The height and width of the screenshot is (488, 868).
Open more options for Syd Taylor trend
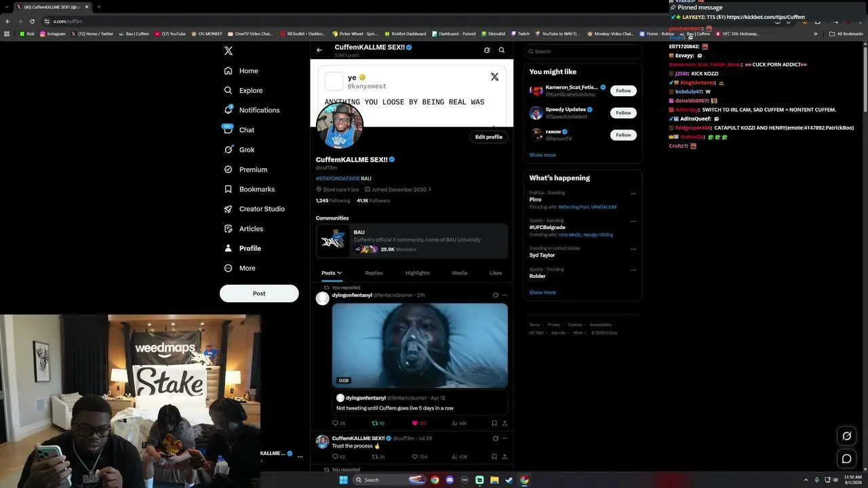coord(633,249)
